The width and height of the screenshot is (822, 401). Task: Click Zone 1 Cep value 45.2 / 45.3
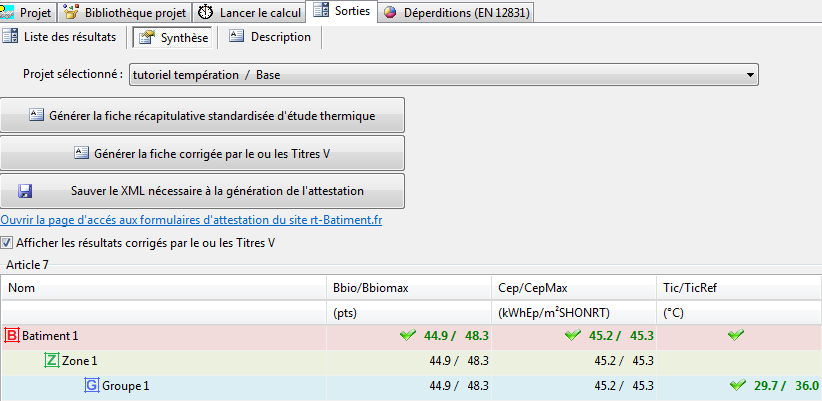click(x=624, y=361)
